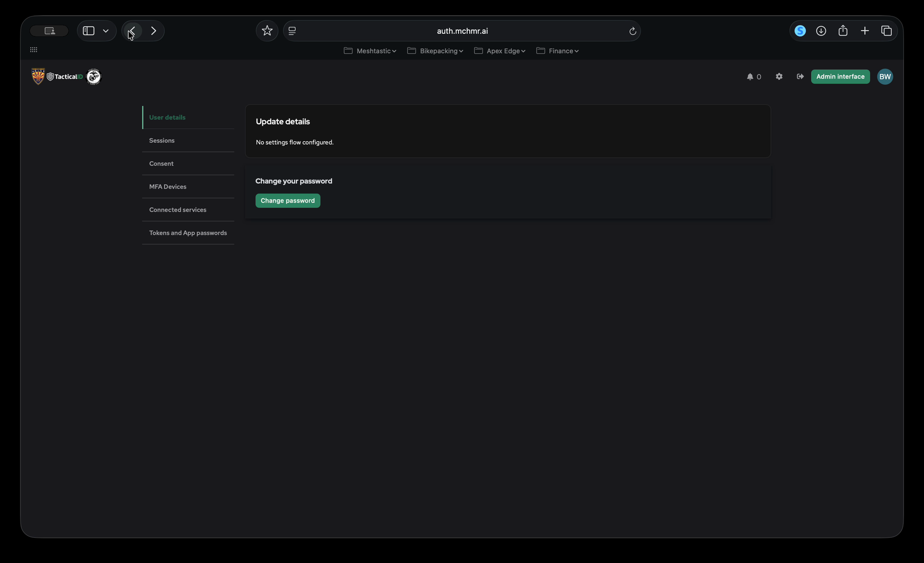Expand the Bikepacking bookmarks folder
Viewport: 924px width, 563px height.
(x=435, y=51)
